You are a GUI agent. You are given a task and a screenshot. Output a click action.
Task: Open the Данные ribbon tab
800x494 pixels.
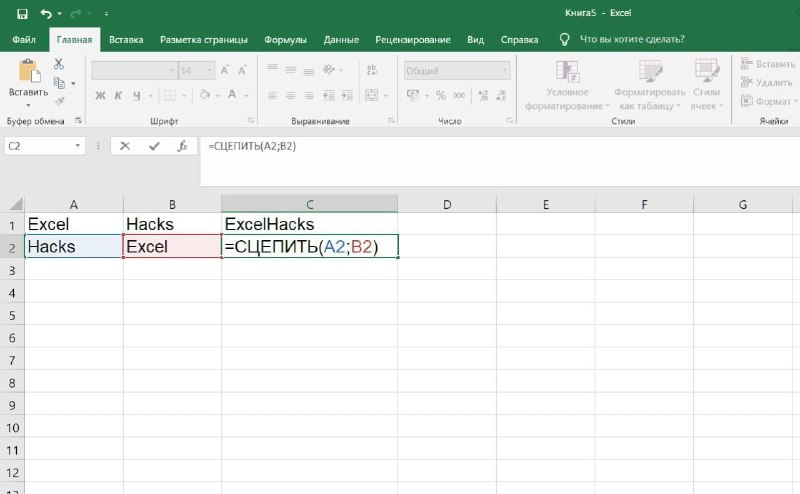point(341,40)
